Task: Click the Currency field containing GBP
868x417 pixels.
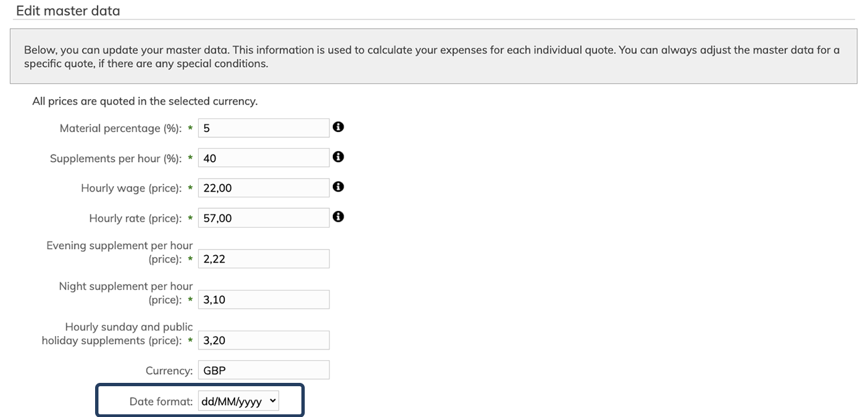Action: click(x=264, y=370)
